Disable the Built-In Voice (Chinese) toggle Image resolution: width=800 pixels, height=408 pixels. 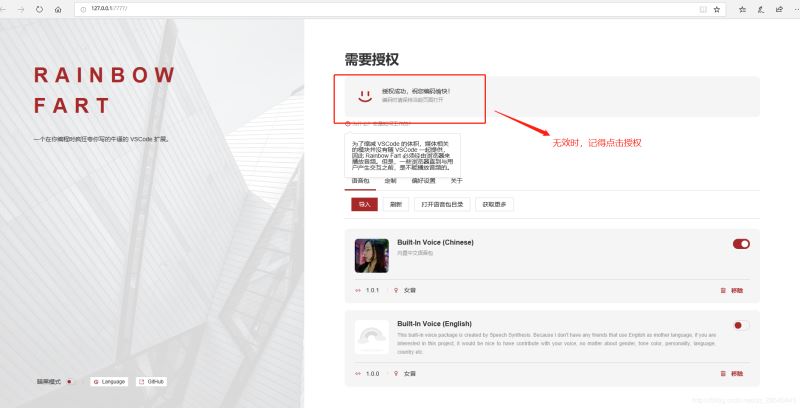point(741,243)
